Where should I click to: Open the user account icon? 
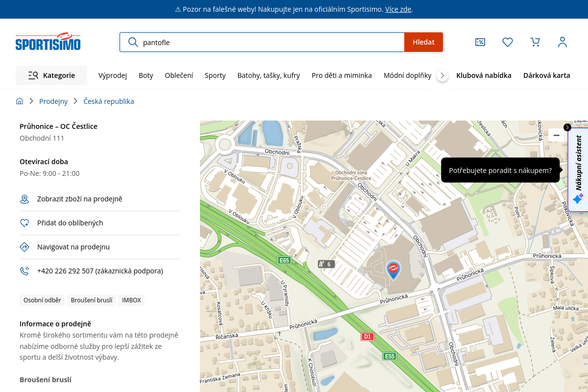click(563, 42)
